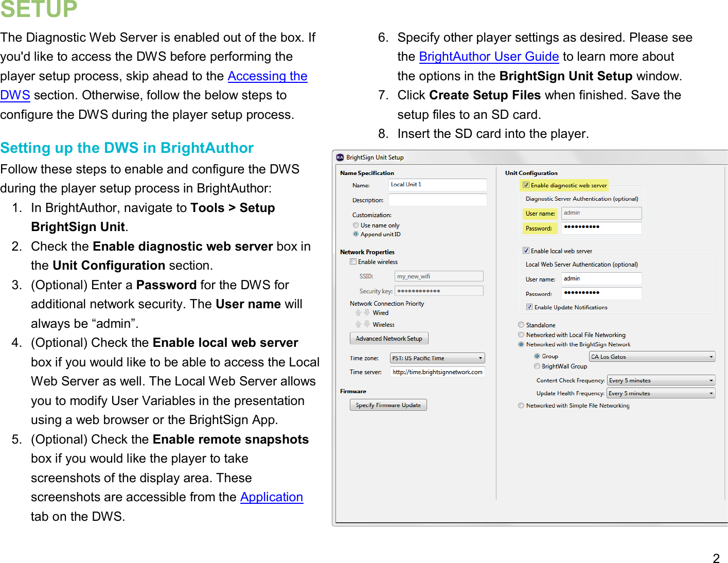This screenshot has height=563, width=728.
Task: Uncheck Enable local web server
Action: (x=526, y=251)
